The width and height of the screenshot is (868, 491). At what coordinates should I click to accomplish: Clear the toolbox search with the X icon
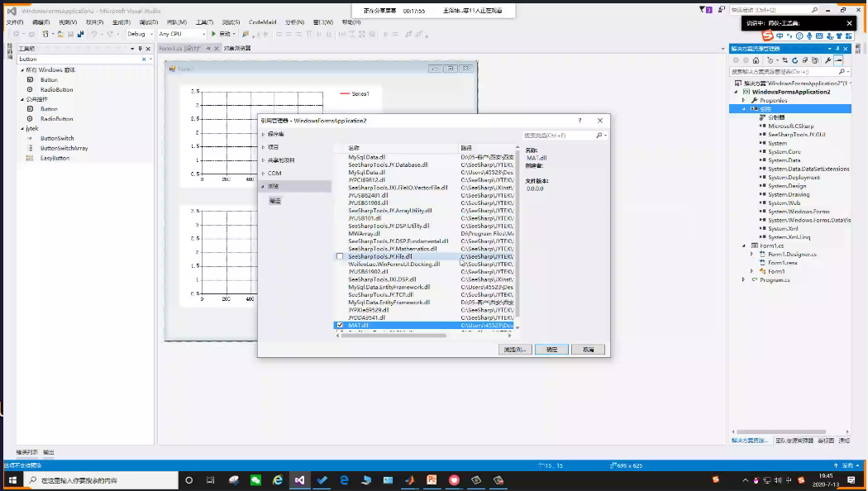pos(143,60)
